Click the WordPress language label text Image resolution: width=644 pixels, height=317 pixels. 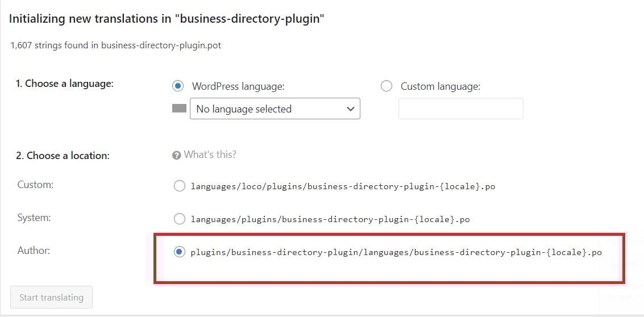238,87
